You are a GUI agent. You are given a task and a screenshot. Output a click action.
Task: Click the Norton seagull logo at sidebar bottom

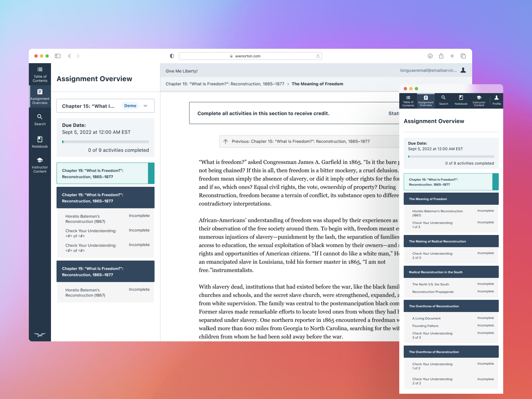point(40,335)
